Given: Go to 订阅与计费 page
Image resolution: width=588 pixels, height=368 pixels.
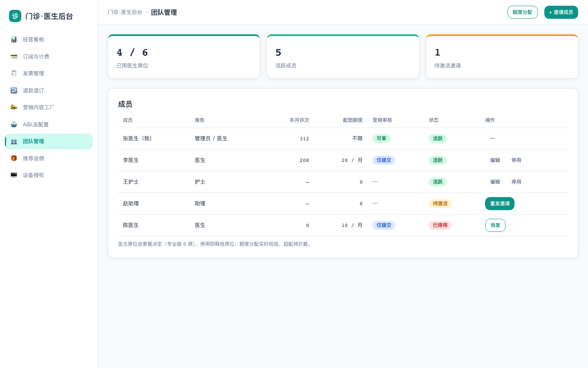Looking at the screenshot, I should point(49,56).
